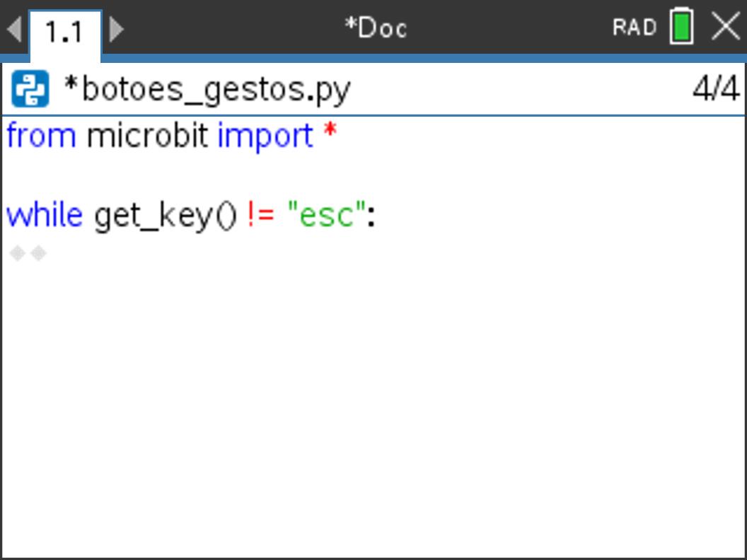
Task: Place the cursor in get_key()
Action: point(166,215)
